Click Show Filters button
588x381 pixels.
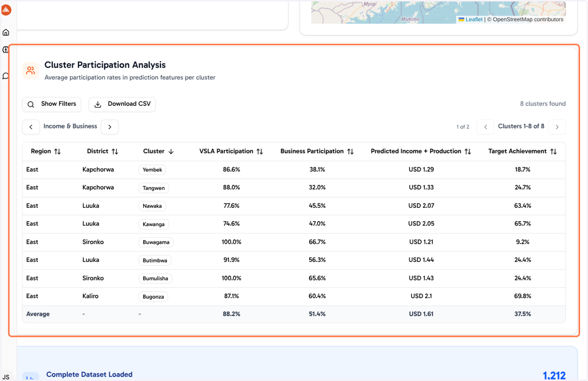(x=51, y=104)
